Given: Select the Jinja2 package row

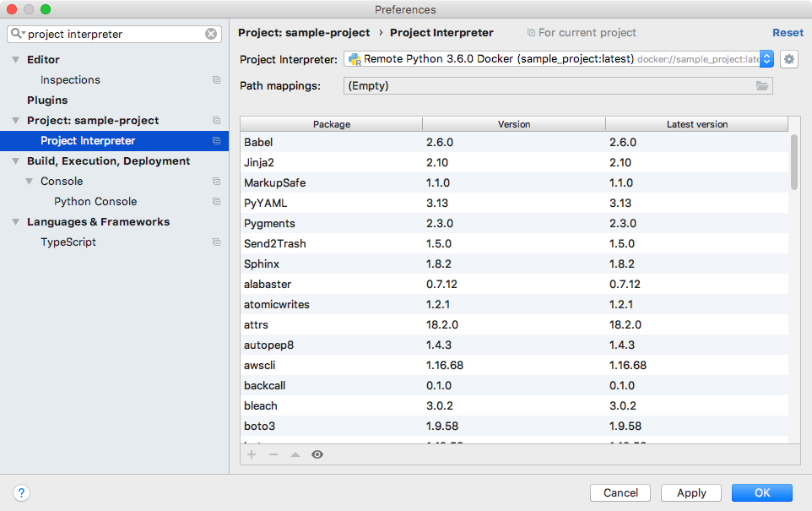Looking at the screenshot, I should (x=514, y=162).
